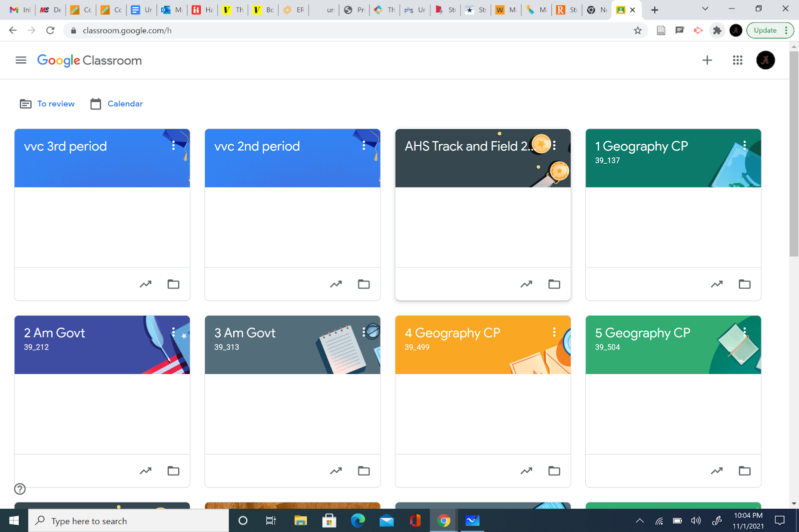This screenshot has height=532, width=799.
Task: Click the Windows taskbar search box
Action: 128,521
